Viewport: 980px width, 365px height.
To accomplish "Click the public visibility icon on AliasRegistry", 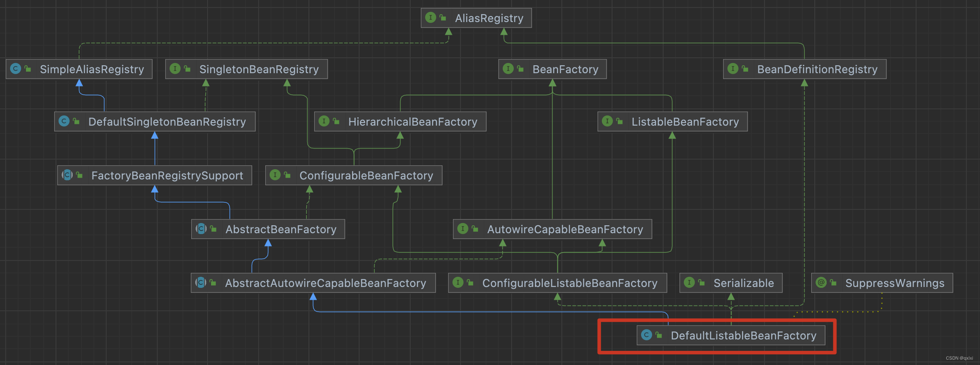I will (443, 18).
